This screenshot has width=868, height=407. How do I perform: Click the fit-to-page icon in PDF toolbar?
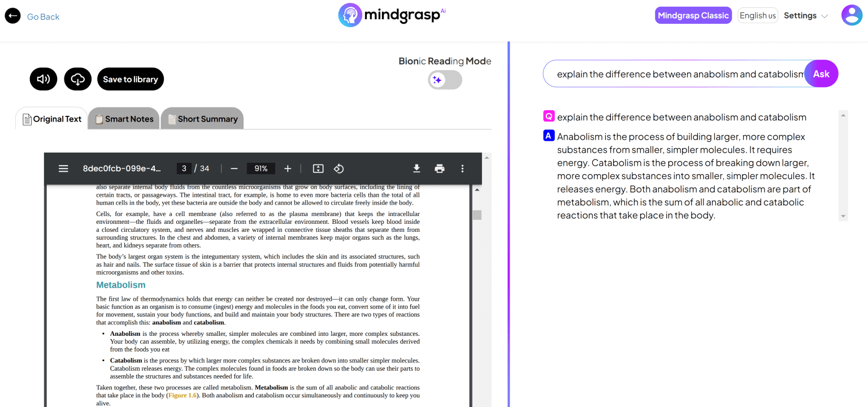(318, 168)
